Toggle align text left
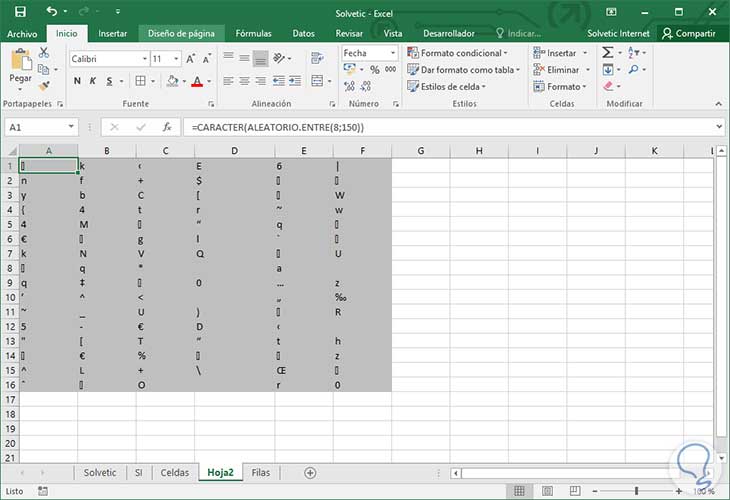Viewport: 730px width, 500px height. [228, 81]
